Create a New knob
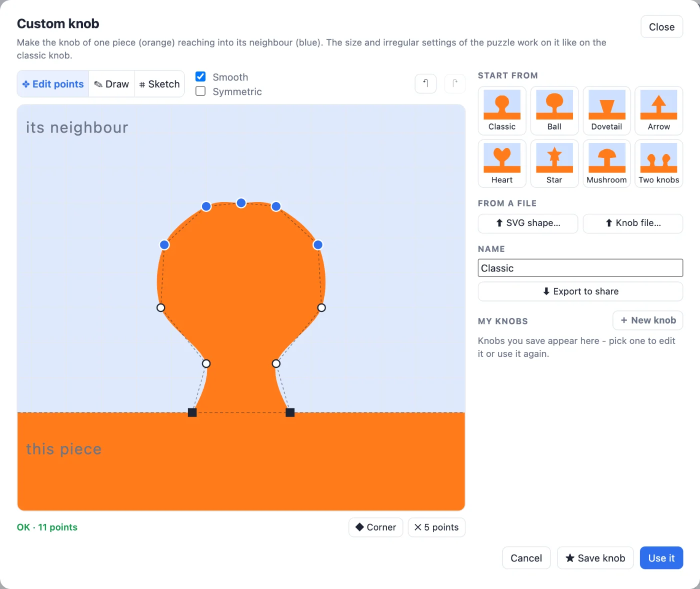The height and width of the screenshot is (589, 700). click(x=648, y=320)
